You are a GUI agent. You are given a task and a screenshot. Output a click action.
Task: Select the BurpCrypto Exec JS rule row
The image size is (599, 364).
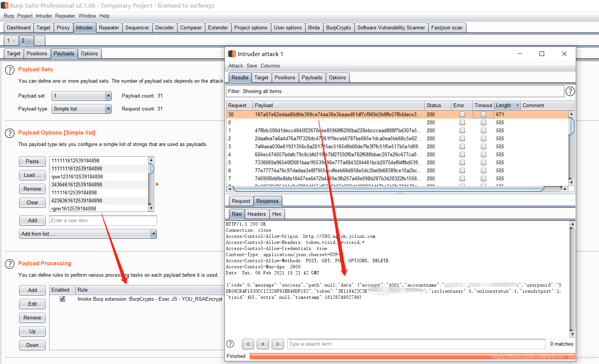click(137, 299)
